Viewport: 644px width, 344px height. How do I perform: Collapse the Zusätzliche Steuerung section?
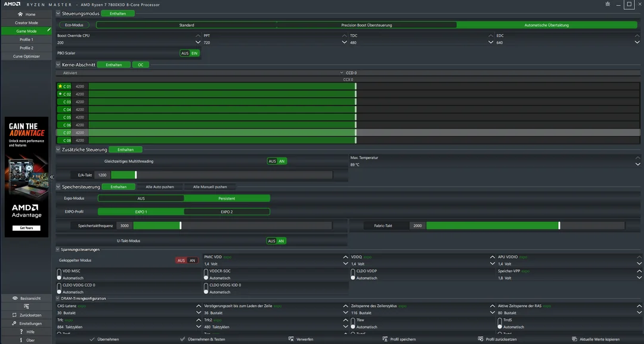point(58,150)
